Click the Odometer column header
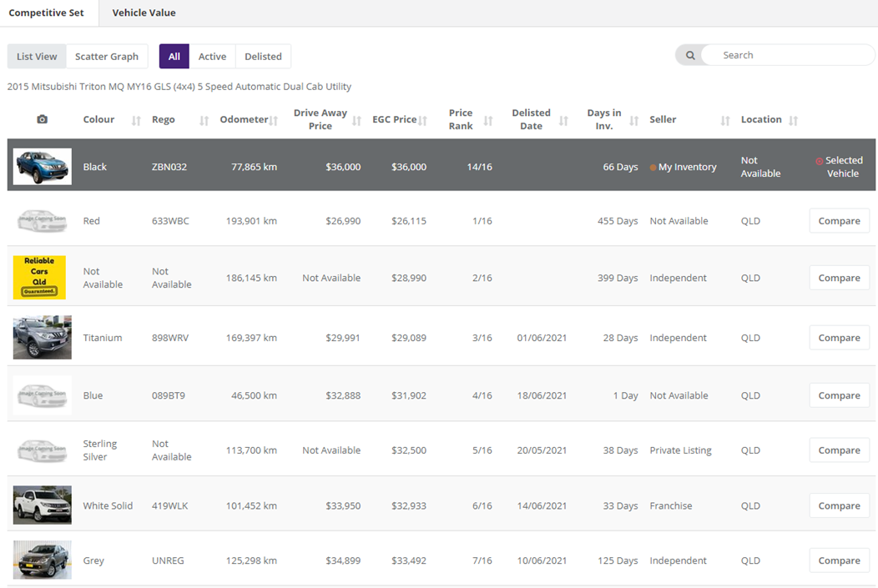 click(245, 119)
